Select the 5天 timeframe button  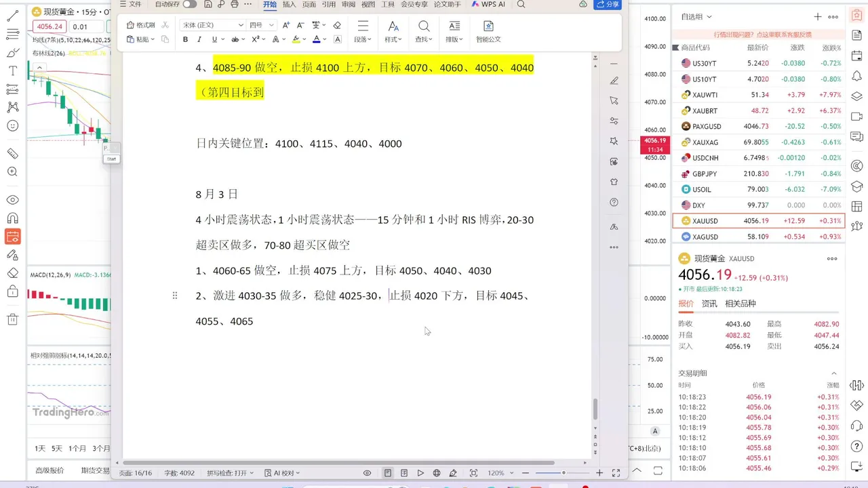click(x=57, y=449)
